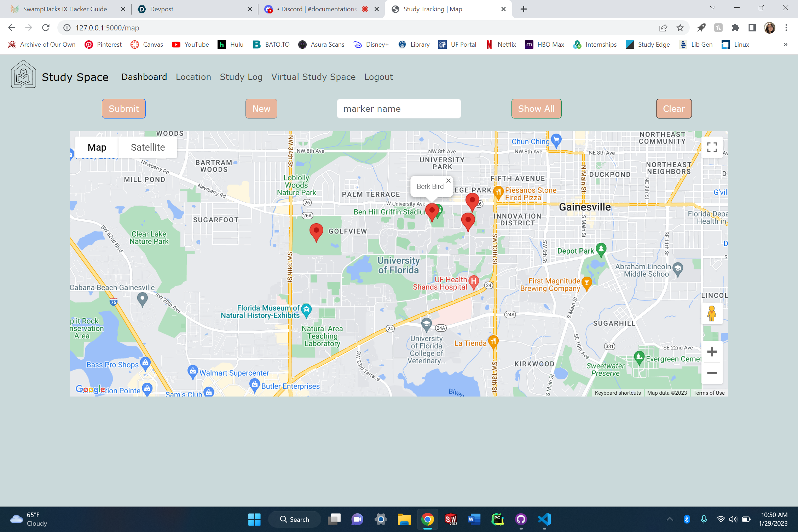The height and width of the screenshot is (532, 798).
Task: Click the Street View pegman icon
Action: [712, 313]
